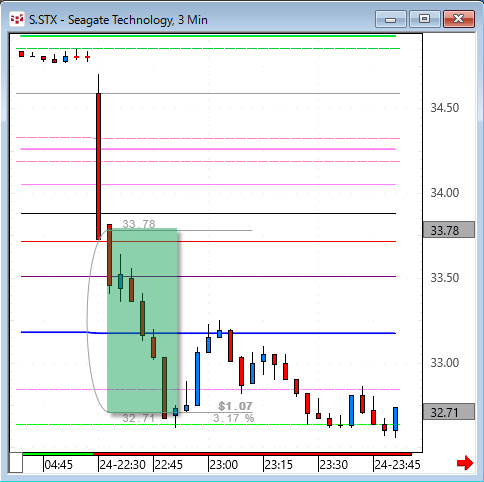Click the 33.00 price scale label
This screenshot has height=482, width=484.
tap(445, 363)
